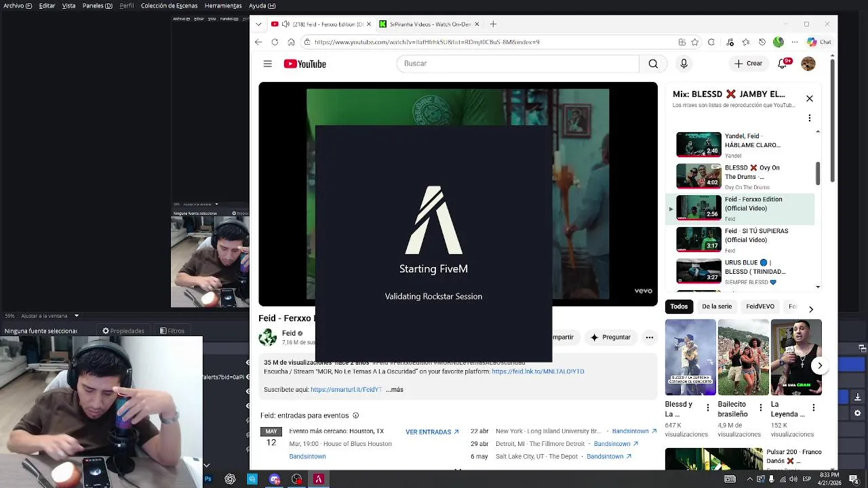868x488 pixels.
Task: Open the Windows notification center
Action: (x=854, y=479)
